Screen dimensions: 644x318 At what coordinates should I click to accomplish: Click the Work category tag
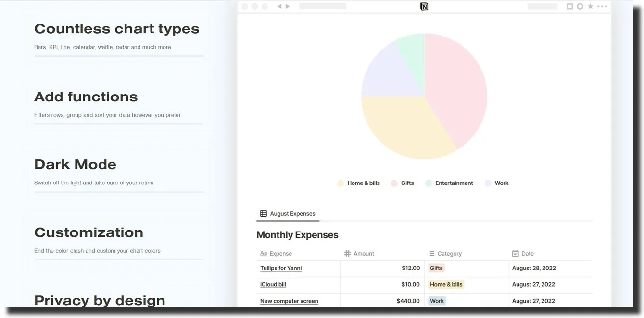pos(437,301)
